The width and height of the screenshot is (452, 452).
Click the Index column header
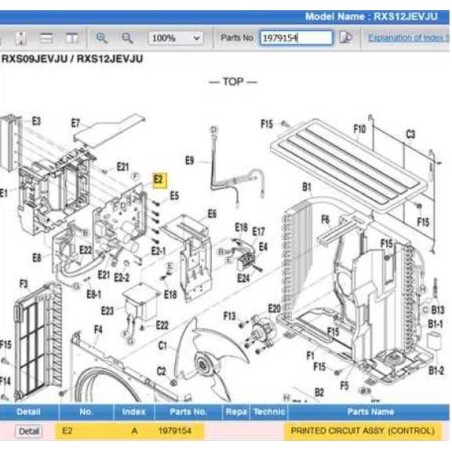coord(134,412)
